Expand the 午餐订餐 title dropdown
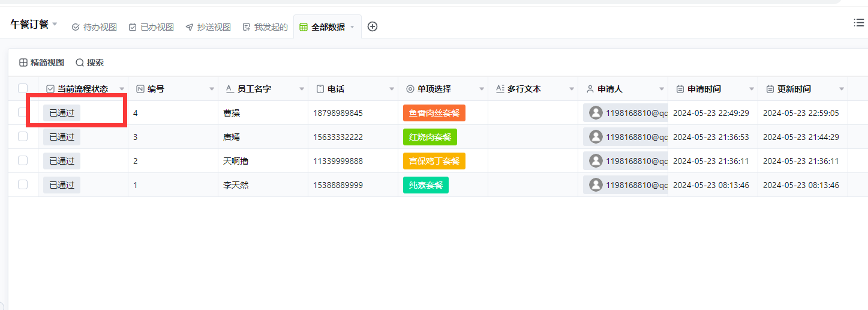The height and width of the screenshot is (310, 868). [55, 25]
